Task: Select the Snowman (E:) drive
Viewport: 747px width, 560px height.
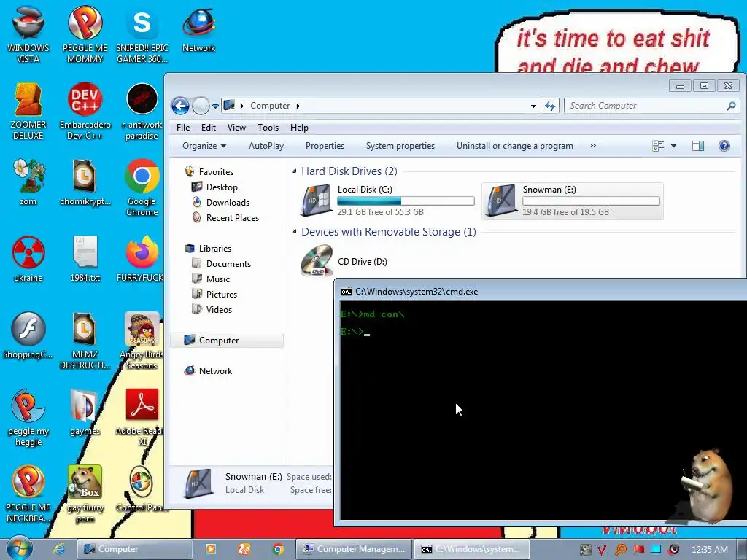Action: pos(572,201)
